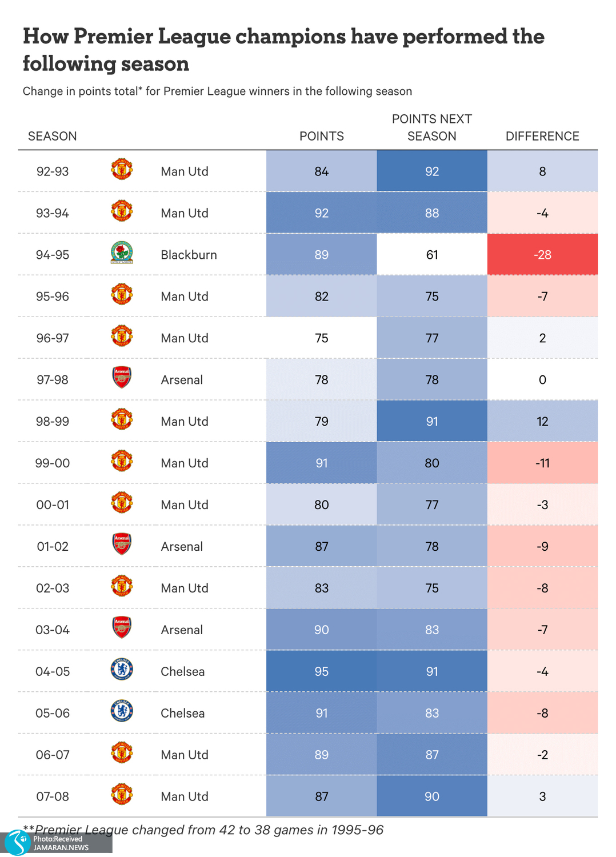Click the Arsenal crest in the 97-98 row

[122, 378]
